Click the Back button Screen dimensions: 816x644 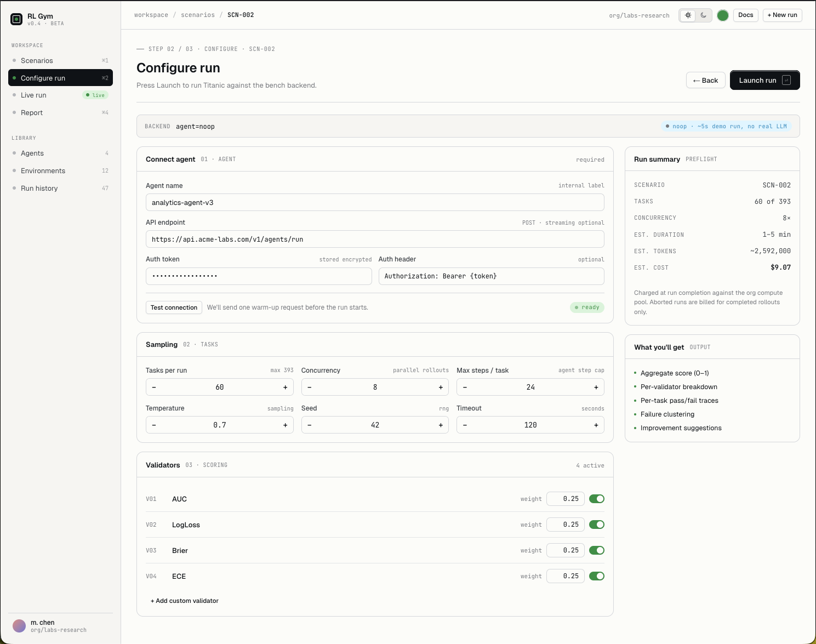tap(706, 80)
